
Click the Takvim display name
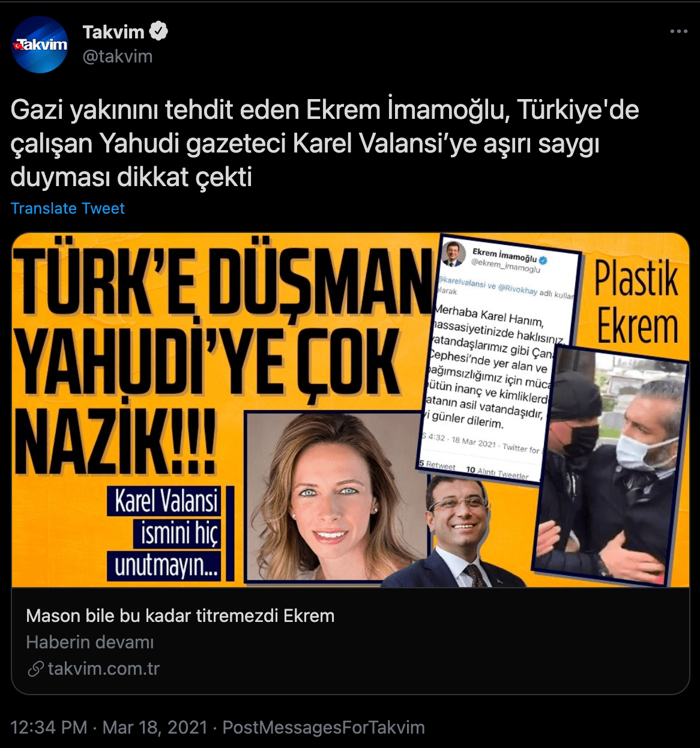coord(114,31)
